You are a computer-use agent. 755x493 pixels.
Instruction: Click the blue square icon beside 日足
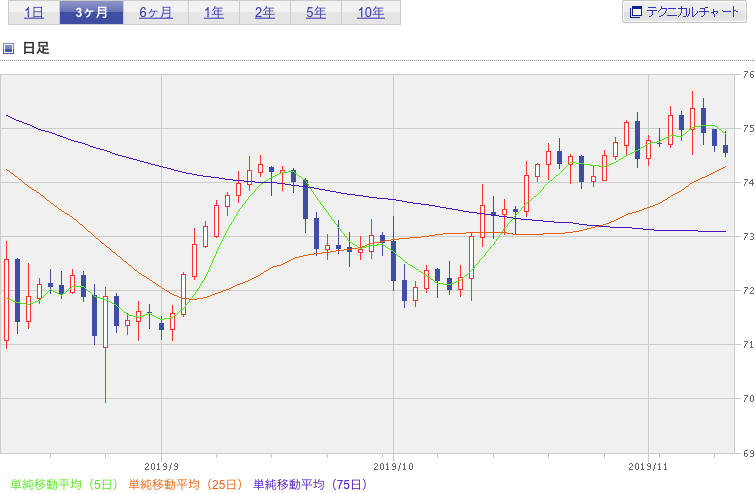[8, 48]
